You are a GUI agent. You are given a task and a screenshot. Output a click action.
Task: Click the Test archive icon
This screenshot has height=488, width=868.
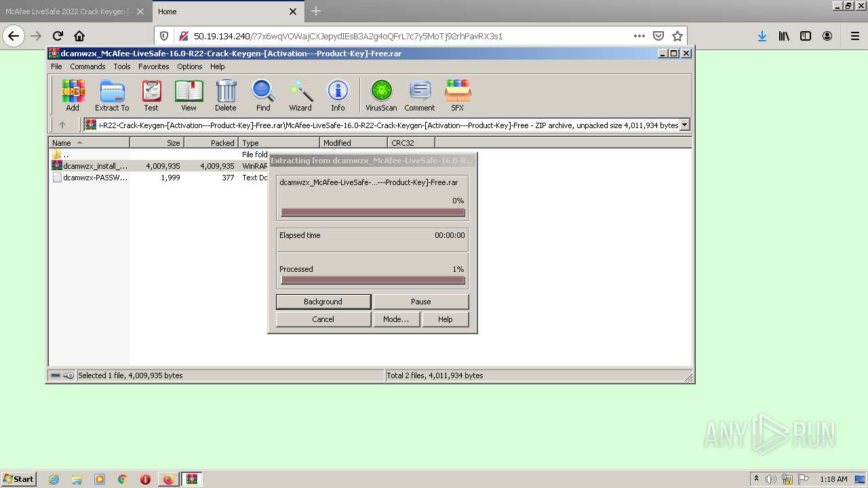(x=151, y=95)
